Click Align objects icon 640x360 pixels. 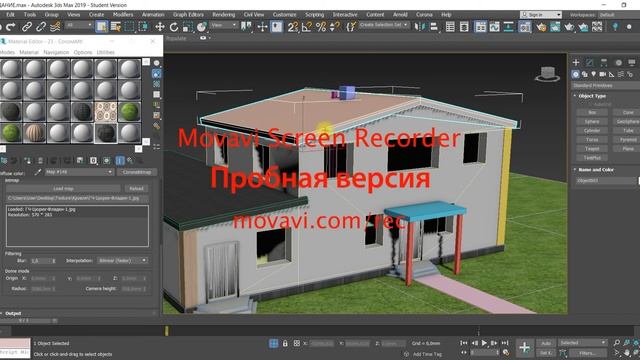click(x=434, y=27)
